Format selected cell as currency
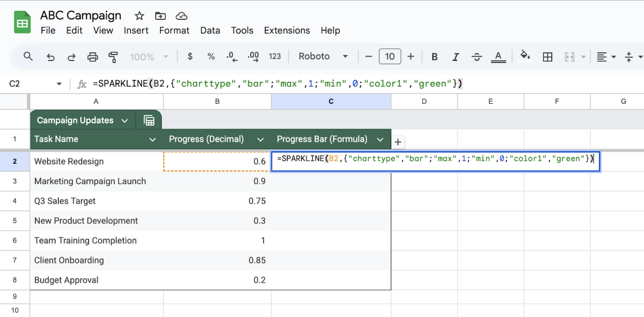Viewport: 644px width, 317px height. pos(190,56)
